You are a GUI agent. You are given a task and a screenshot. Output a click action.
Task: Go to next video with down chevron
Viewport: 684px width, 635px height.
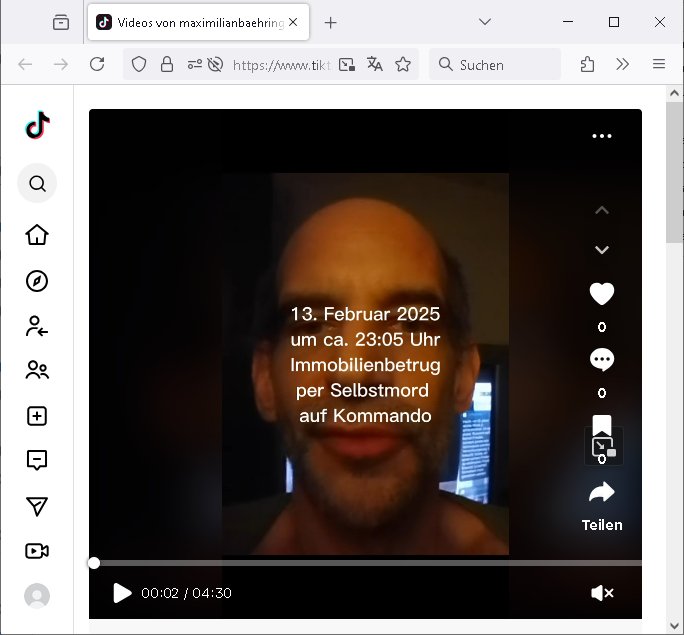pos(601,250)
